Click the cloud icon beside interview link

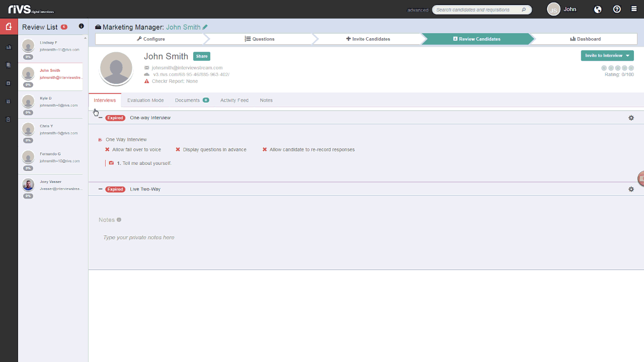(147, 74)
